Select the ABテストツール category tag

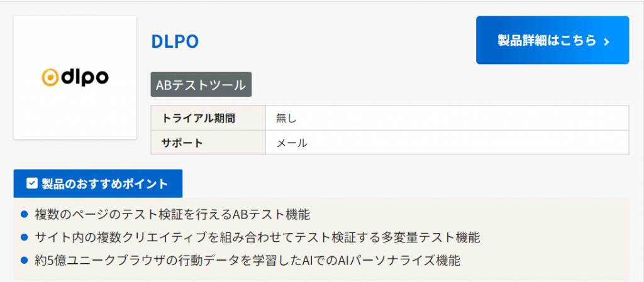(201, 85)
